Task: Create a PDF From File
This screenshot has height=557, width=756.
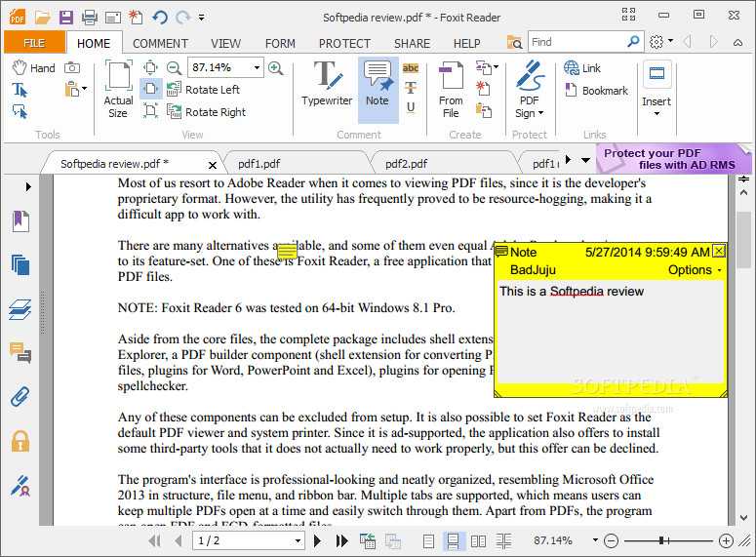Action: (x=451, y=89)
